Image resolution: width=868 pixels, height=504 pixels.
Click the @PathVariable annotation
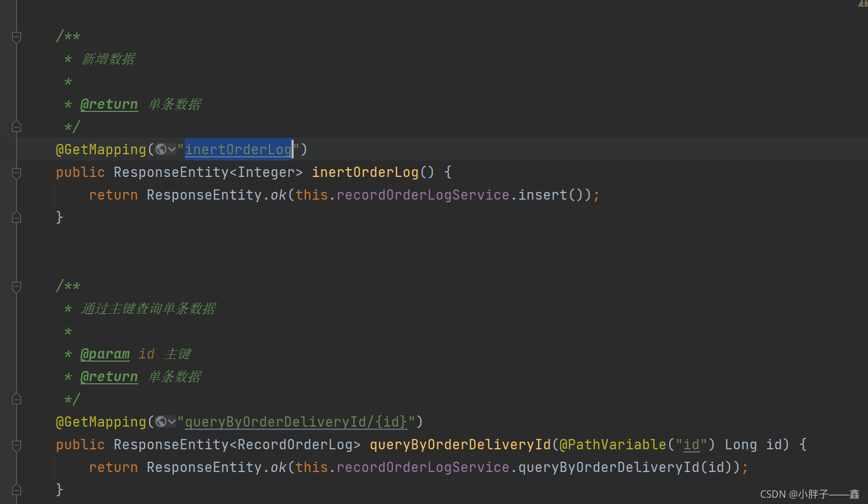pos(613,444)
